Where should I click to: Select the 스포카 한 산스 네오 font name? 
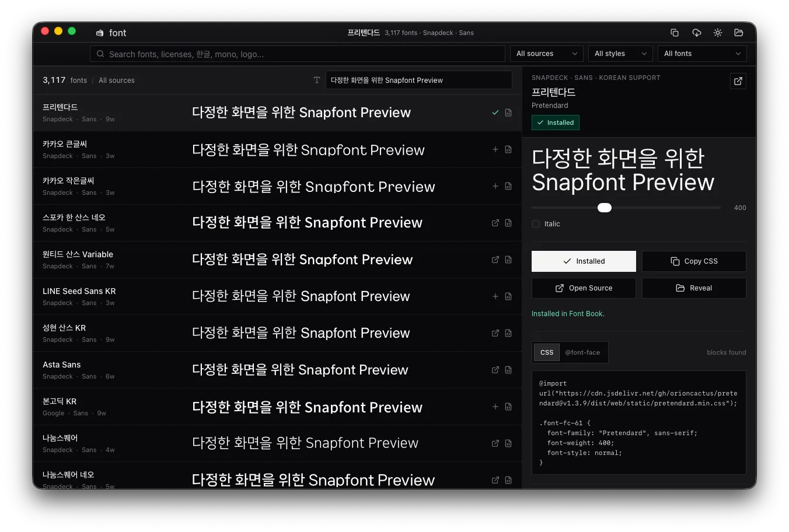(74, 218)
